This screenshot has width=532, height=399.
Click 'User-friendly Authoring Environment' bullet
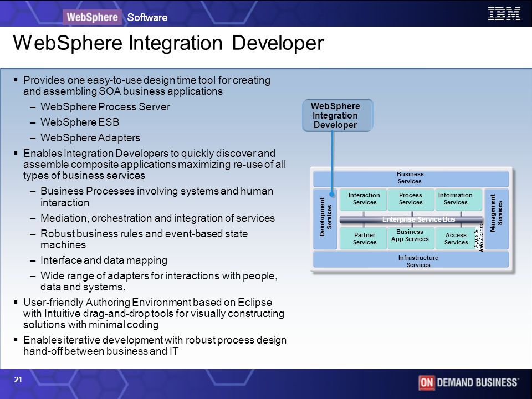click(x=154, y=313)
